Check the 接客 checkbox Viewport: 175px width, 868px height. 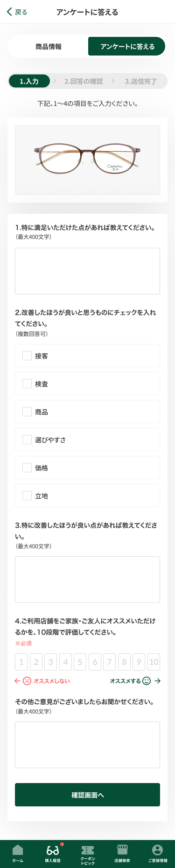27,356
